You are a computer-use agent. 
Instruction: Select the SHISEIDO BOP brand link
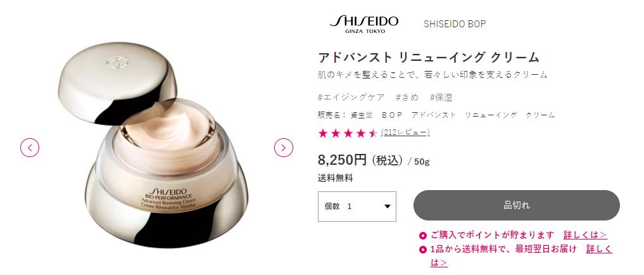point(455,24)
